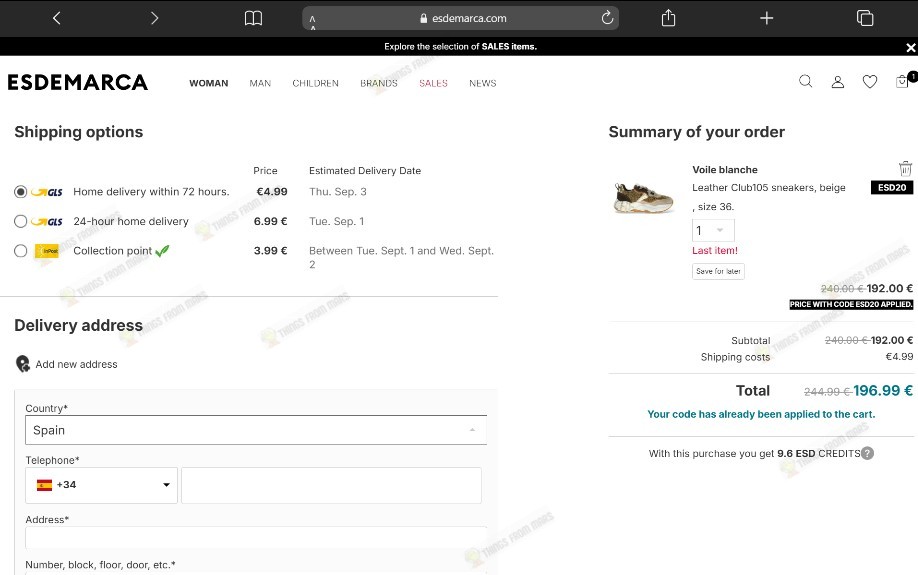The height and width of the screenshot is (575, 918).
Task: Open a new tab with the plus icon
Action: (766, 18)
